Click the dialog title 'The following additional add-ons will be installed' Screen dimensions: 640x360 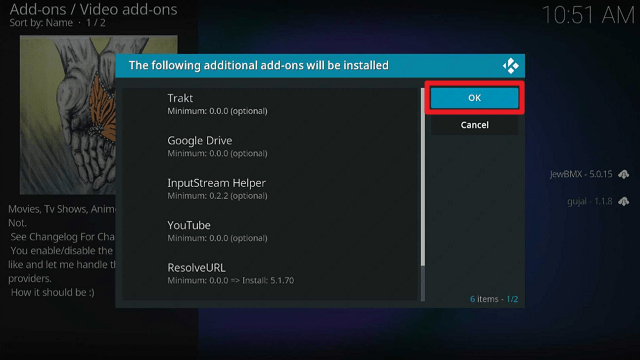click(x=258, y=65)
